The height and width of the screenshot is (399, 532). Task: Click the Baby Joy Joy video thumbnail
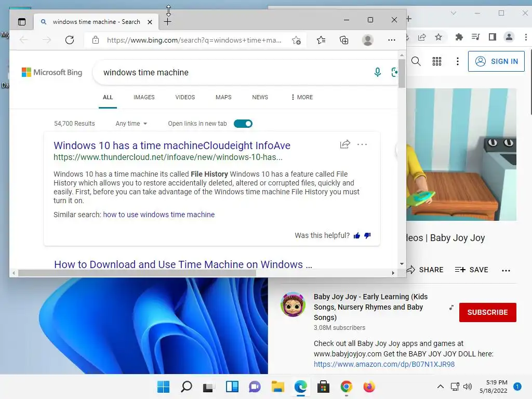[x=461, y=155]
